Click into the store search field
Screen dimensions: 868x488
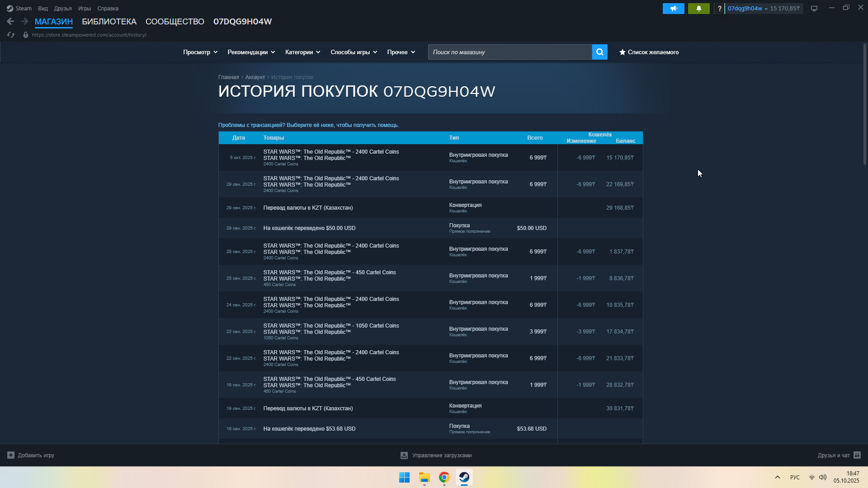click(509, 52)
